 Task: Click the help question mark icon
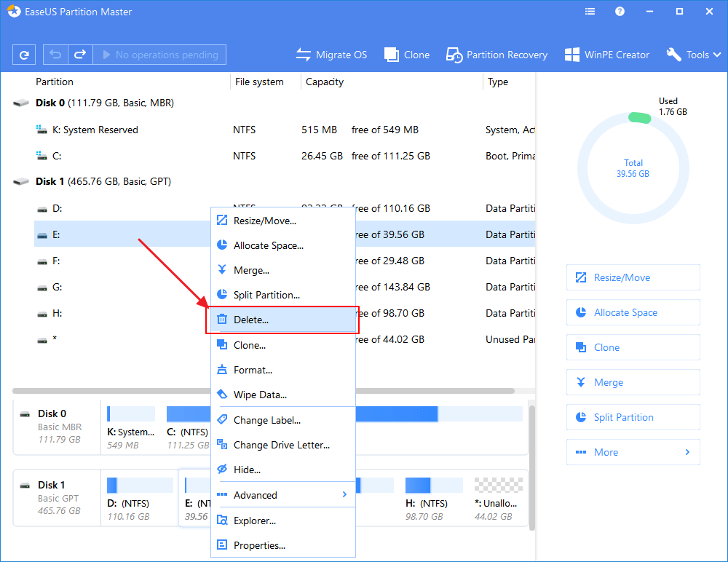(x=620, y=12)
